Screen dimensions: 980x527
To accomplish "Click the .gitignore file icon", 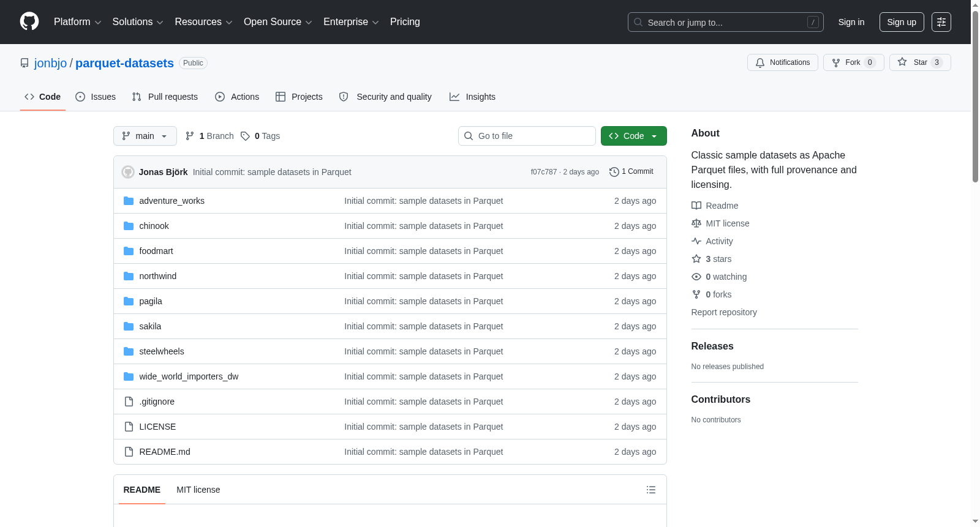I will click(x=129, y=402).
